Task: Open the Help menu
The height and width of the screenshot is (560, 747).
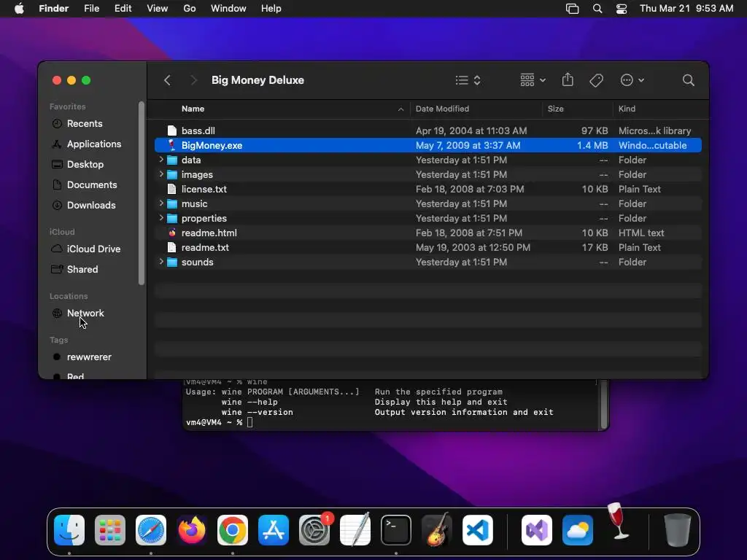Action: [x=271, y=9]
